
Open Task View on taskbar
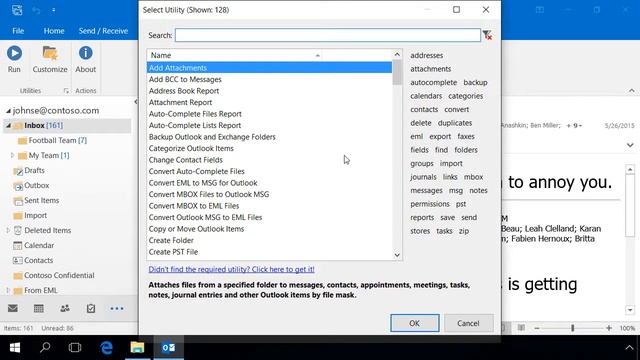[x=75, y=347]
